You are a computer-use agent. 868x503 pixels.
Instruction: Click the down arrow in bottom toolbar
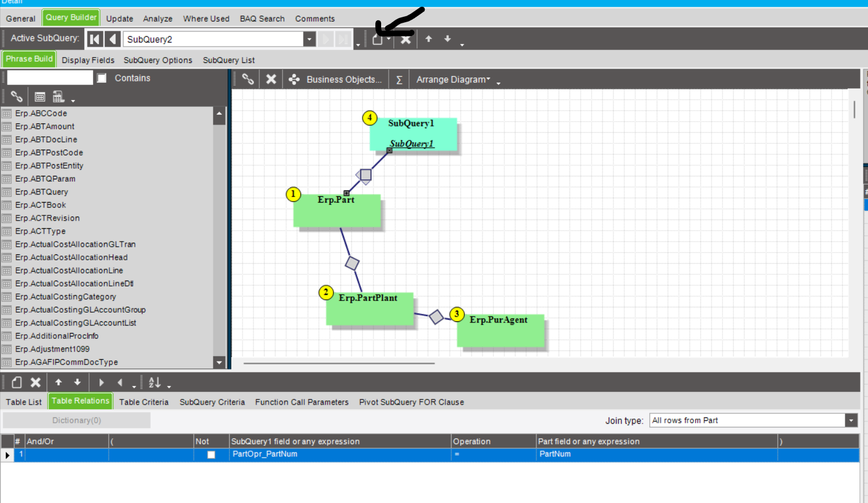point(77,382)
